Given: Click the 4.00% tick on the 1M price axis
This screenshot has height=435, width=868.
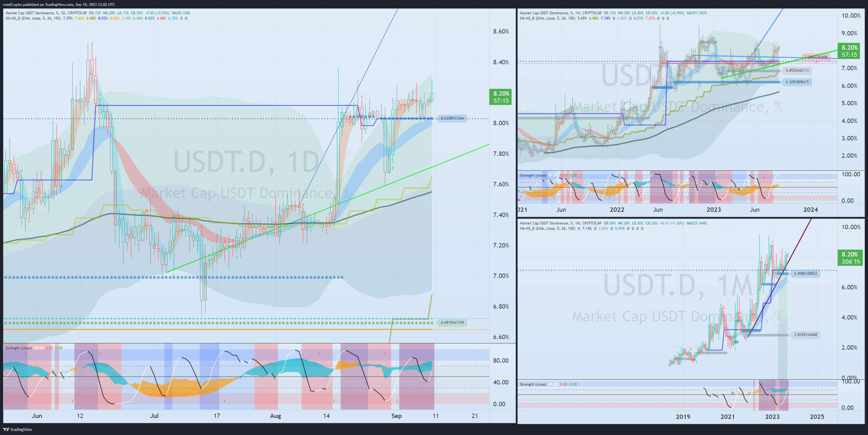Looking at the screenshot, I should point(849,317).
